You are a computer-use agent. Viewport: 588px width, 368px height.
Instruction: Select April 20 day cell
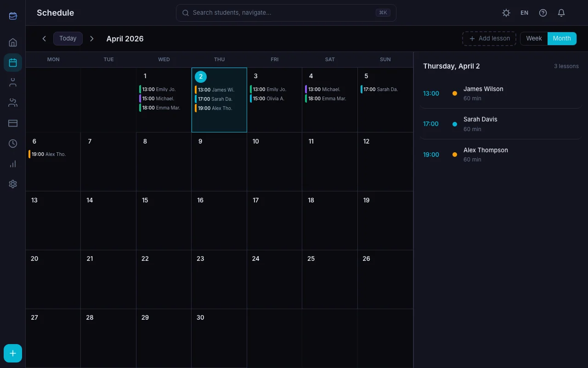[x=53, y=279]
